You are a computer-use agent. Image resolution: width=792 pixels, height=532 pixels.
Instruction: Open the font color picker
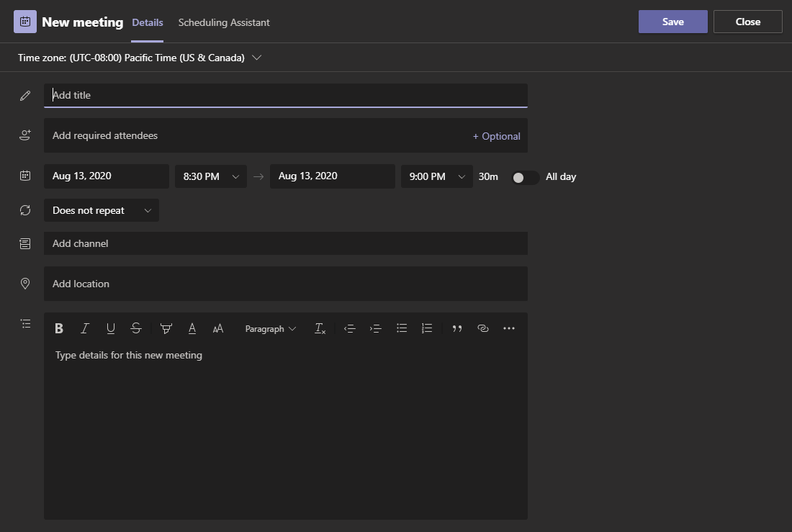coord(192,328)
